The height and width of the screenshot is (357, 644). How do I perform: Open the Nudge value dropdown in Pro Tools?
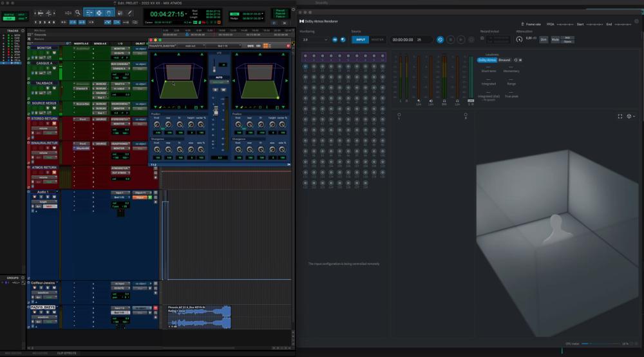tap(263, 19)
